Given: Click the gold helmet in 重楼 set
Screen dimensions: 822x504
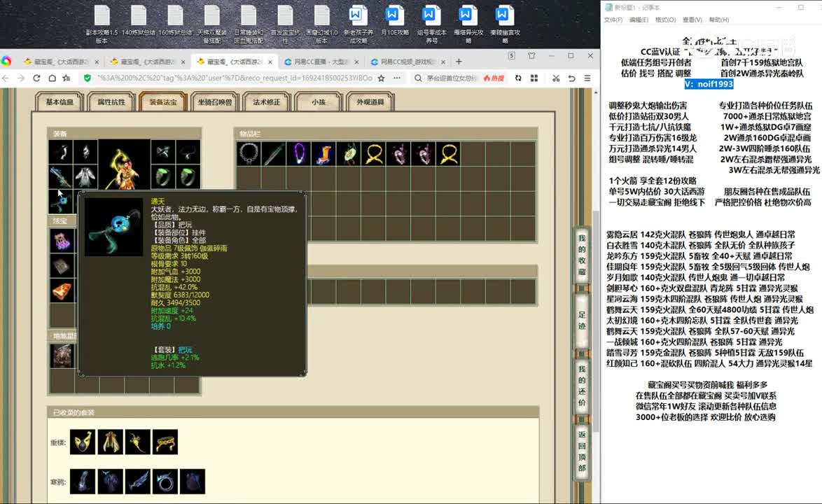Looking at the screenshot, I should pyautogui.click(x=83, y=442).
